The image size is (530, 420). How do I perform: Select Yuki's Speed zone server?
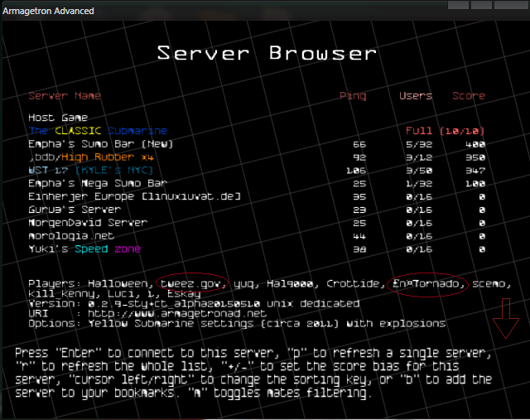pyautogui.click(x=84, y=249)
